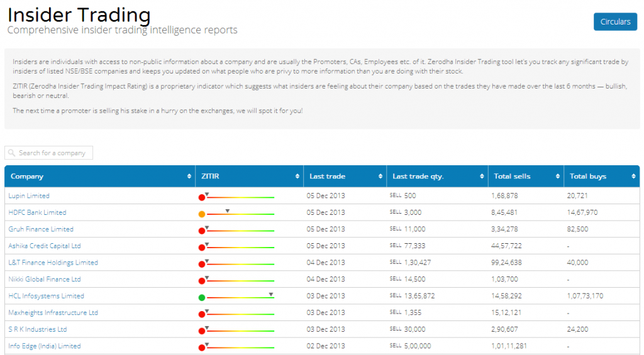Viewport: 644px width, 355px height.
Task: Select '99,24,638' total sells cell
Action: pos(506,263)
